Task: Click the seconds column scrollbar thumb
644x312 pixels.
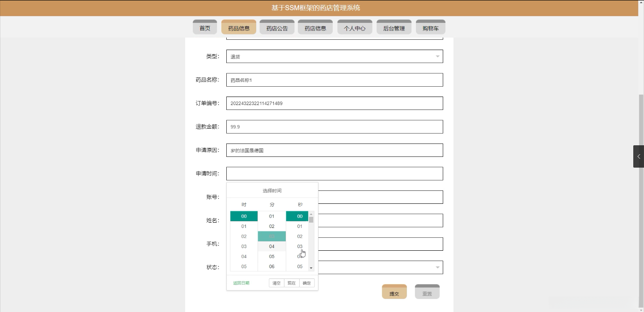Action: [x=311, y=219]
